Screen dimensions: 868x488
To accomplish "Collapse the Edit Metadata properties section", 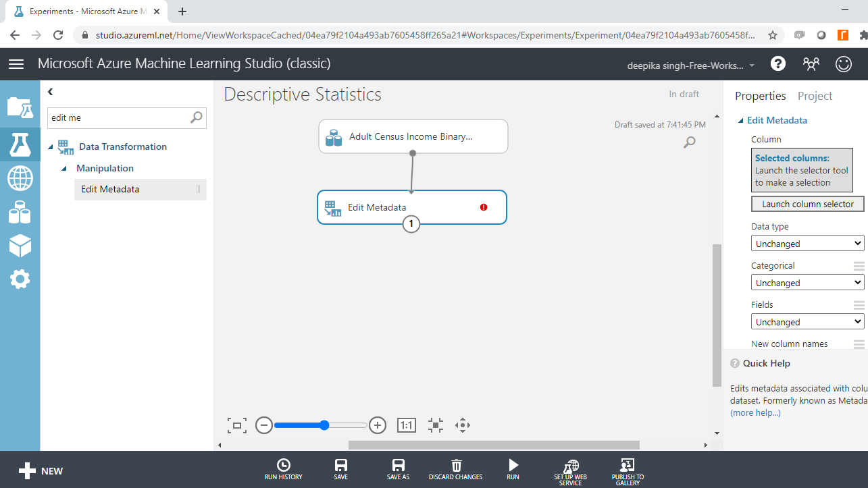I will tap(740, 121).
